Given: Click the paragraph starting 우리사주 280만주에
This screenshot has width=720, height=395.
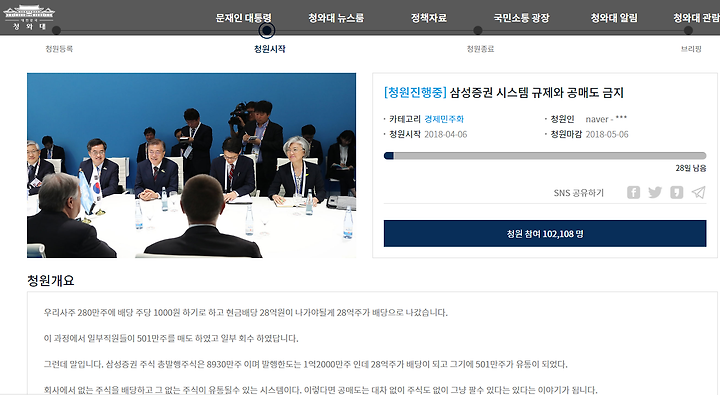Looking at the screenshot, I should (246, 312).
